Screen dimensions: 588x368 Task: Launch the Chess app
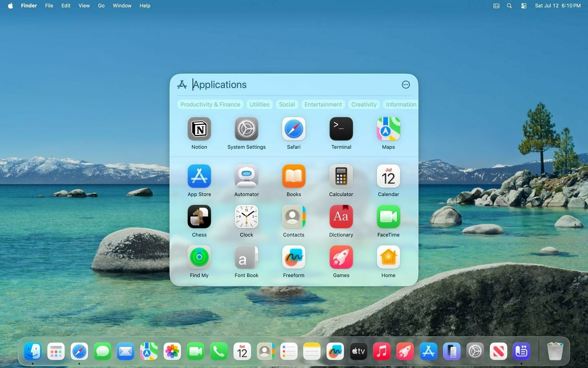pos(199,217)
